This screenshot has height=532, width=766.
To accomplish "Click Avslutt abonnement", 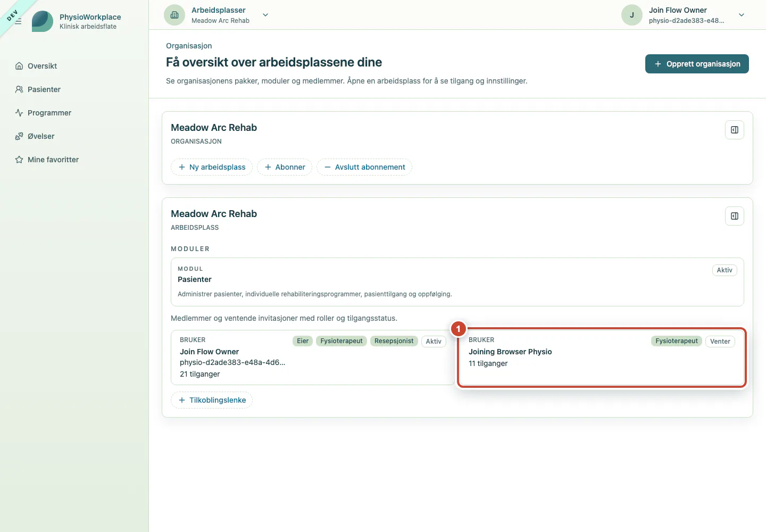I will tap(364, 167).
